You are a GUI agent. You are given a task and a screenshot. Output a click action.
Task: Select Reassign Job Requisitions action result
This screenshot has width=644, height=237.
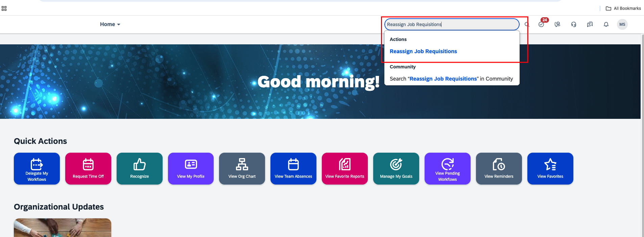[423, 51]
